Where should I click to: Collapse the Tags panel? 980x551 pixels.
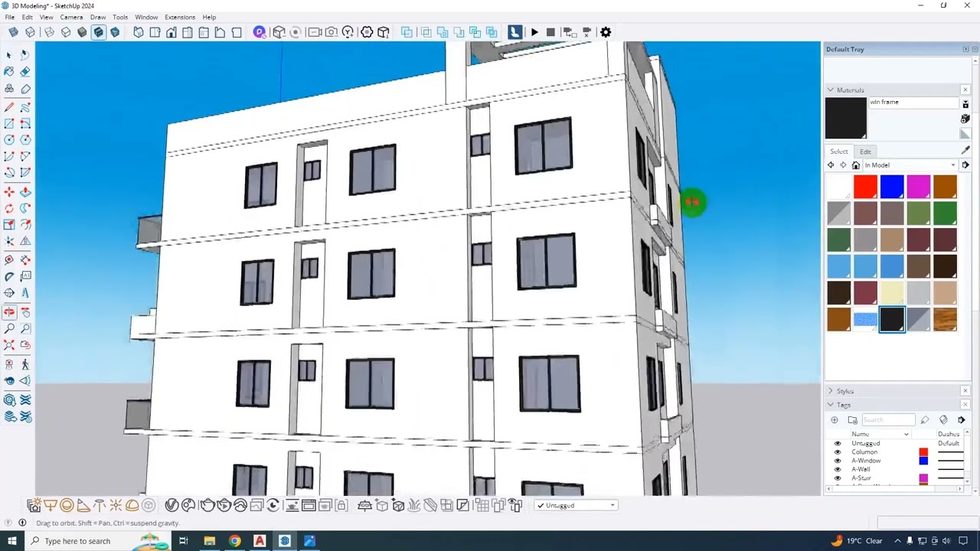coord(830,405)
